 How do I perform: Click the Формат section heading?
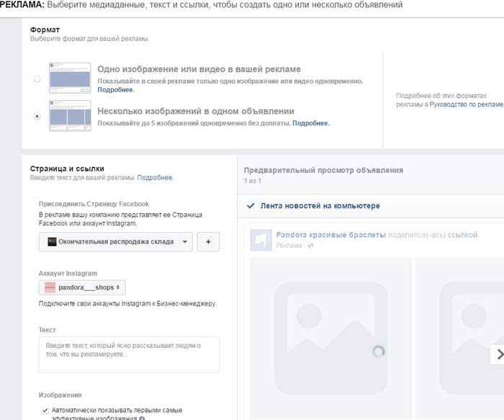click(x=45, y=30)
